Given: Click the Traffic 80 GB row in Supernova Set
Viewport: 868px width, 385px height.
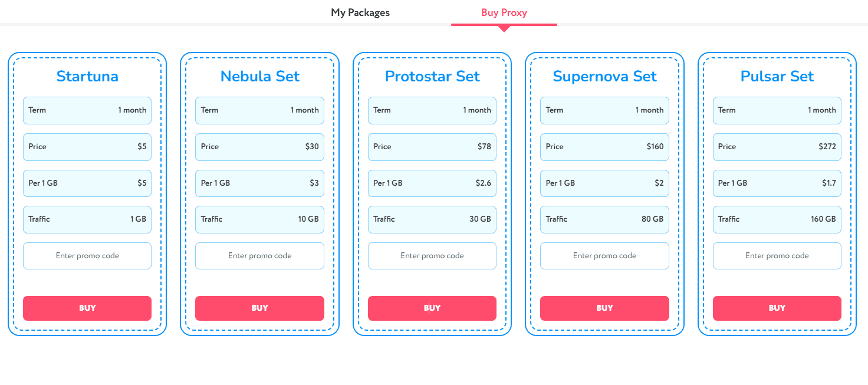Looking at the screenshot, I should click(x=604, y=219).
